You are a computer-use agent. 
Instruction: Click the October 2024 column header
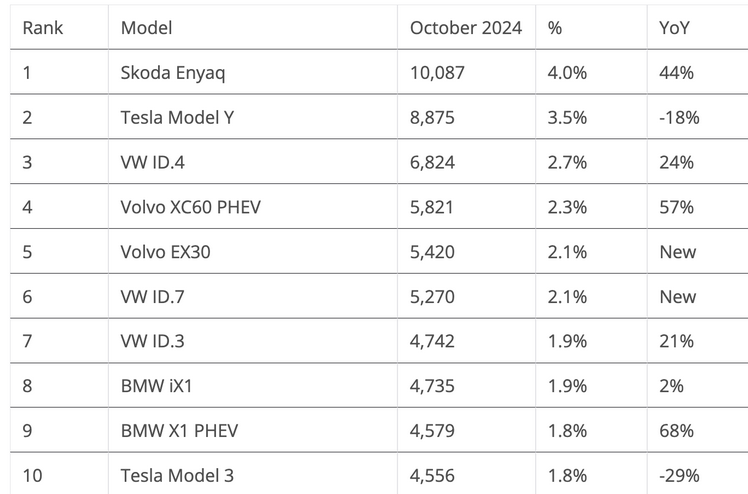(x=465, y=27)
